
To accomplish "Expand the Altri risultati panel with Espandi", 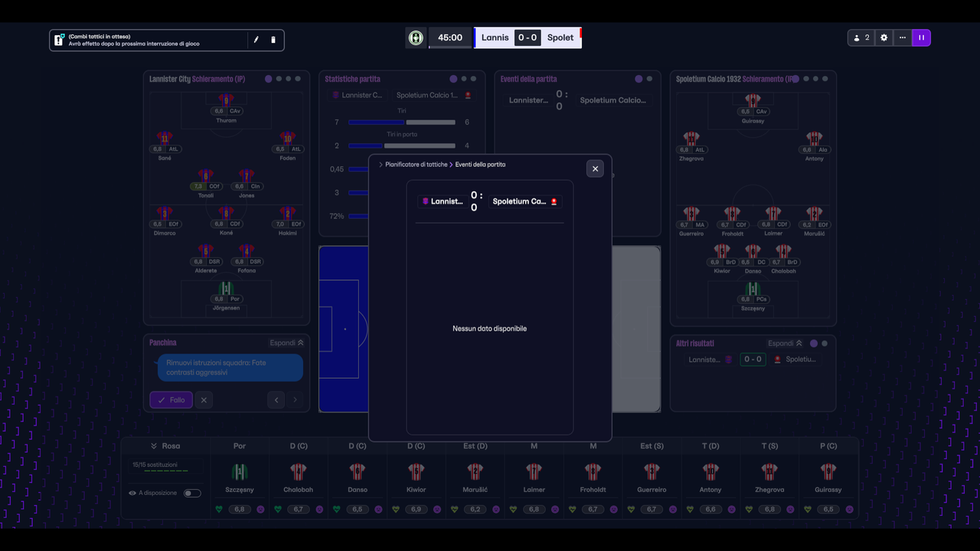I will point(786,344).
